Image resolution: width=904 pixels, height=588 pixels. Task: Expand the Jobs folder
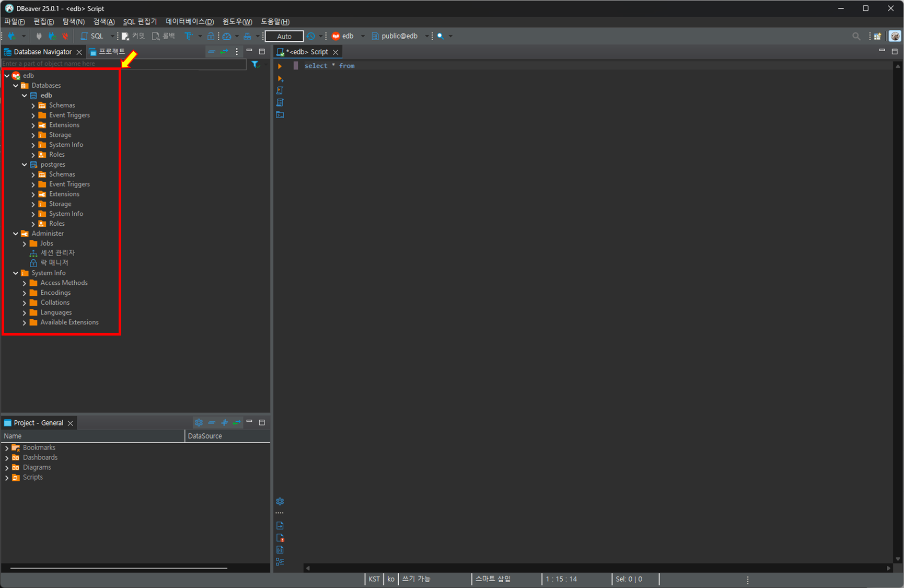[x=24, y=244]
